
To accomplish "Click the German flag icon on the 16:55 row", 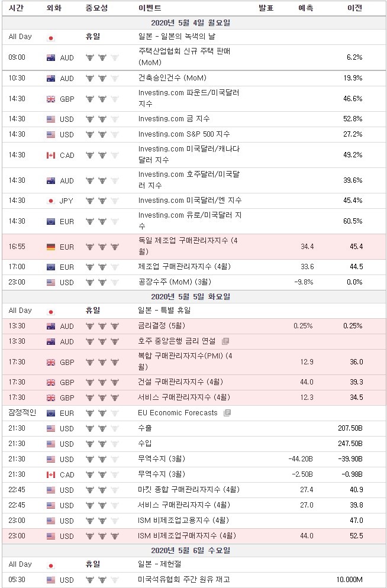I will point(51,247).
